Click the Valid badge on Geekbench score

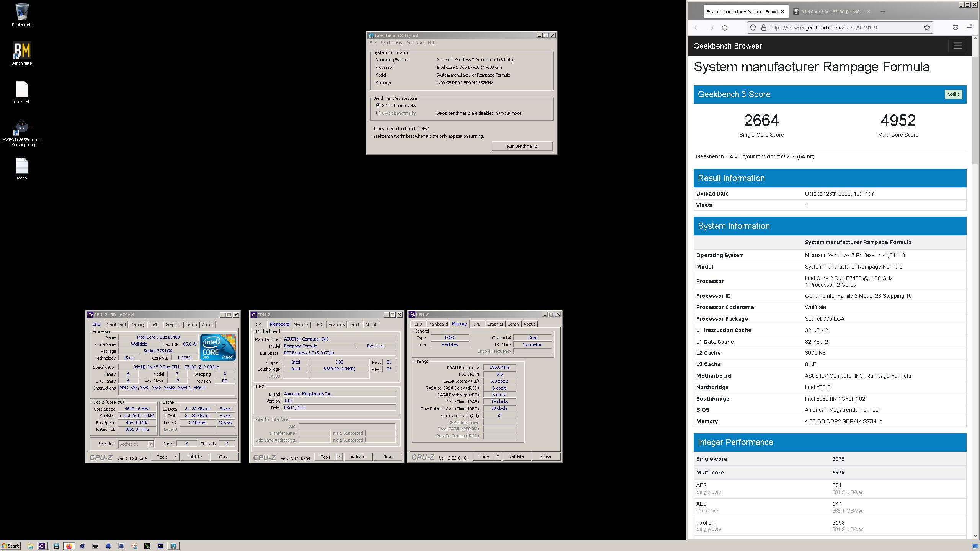tap(953, 94)
